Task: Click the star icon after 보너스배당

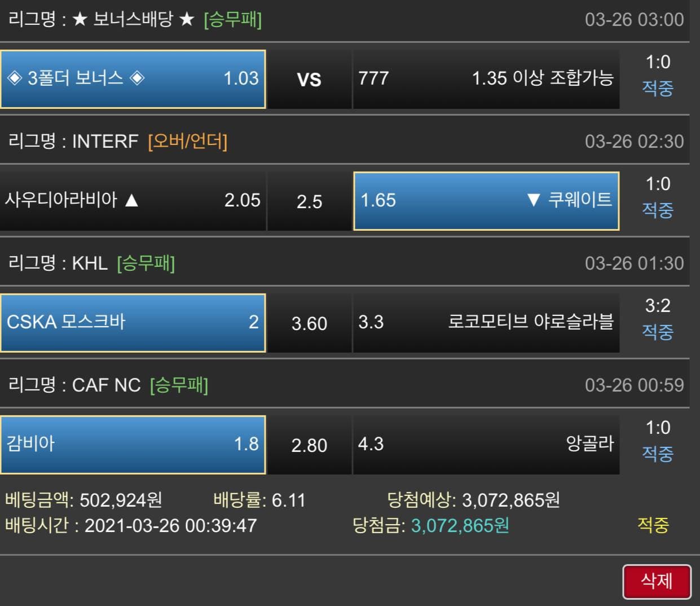Action: [x=187, y=20]
